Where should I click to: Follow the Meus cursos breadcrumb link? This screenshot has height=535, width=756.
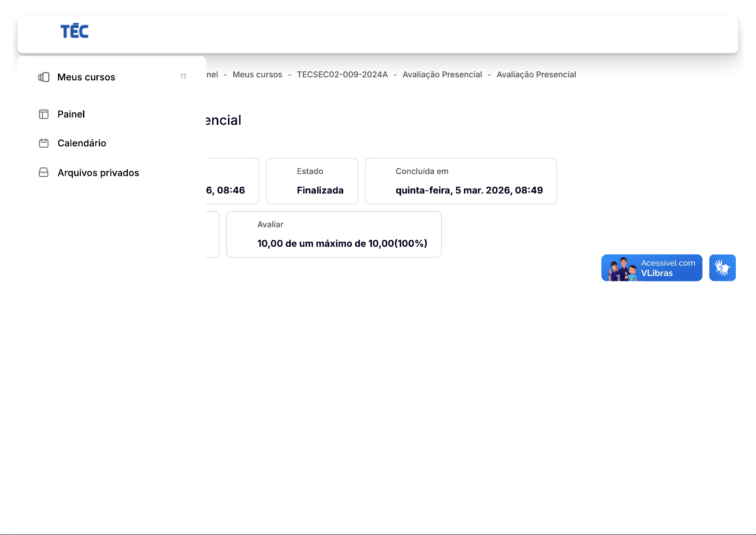click(x=257, y=75)
